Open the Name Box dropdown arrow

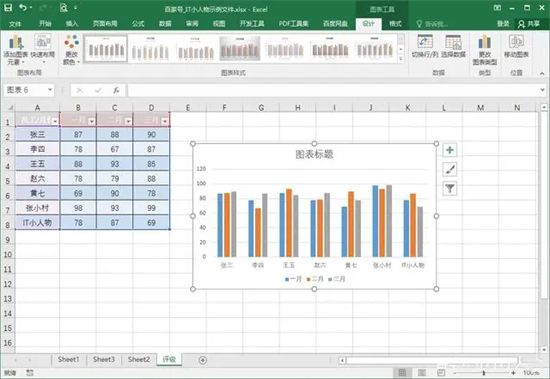click(x=50, y=90)
